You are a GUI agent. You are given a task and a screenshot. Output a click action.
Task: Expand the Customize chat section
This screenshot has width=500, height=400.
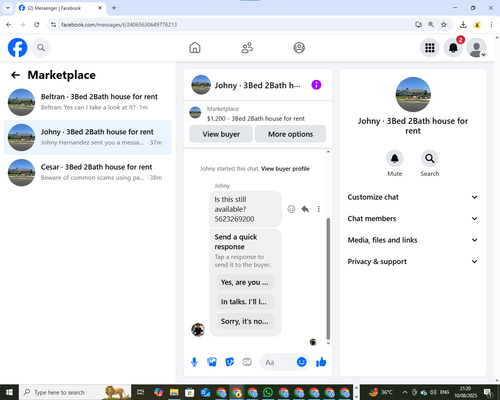[413, 197]
